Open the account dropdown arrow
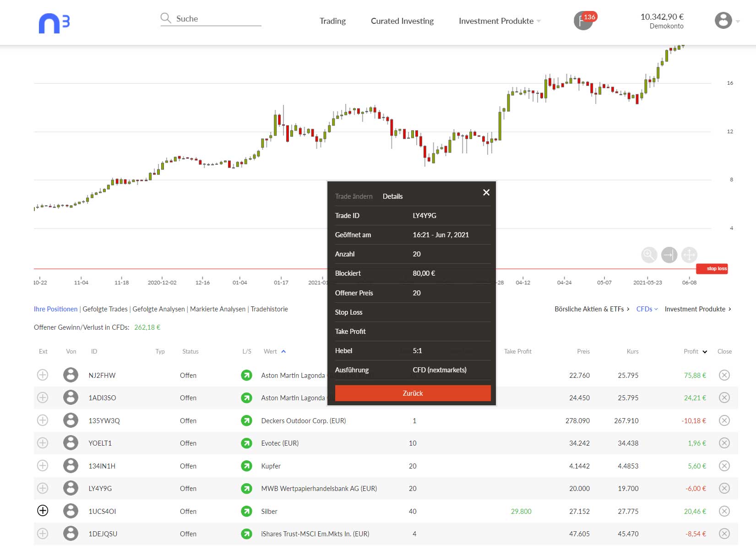This screenshot has height=556, width=756. tap(738, 22)
